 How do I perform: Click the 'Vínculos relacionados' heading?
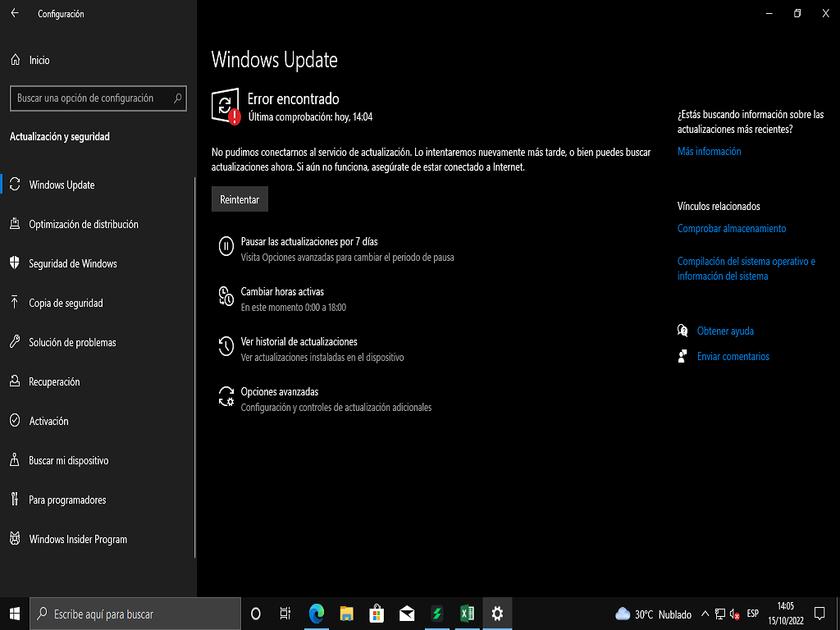719,206
